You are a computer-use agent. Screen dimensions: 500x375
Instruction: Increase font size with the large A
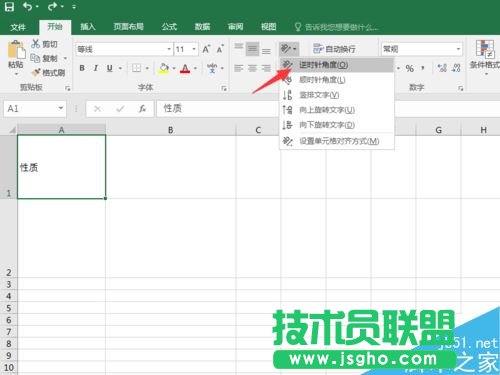click(x=206, y=49)
